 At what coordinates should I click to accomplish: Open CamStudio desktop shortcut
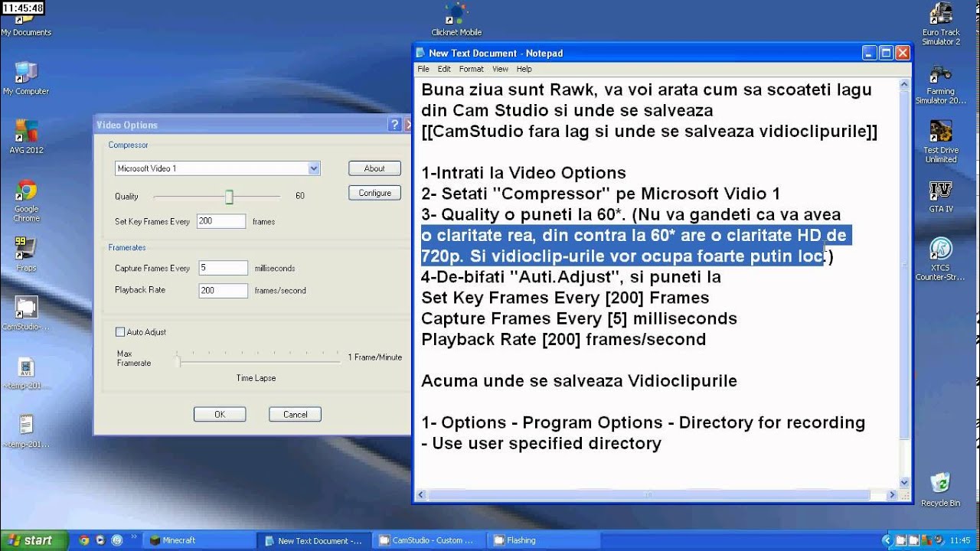coord(25,314)
